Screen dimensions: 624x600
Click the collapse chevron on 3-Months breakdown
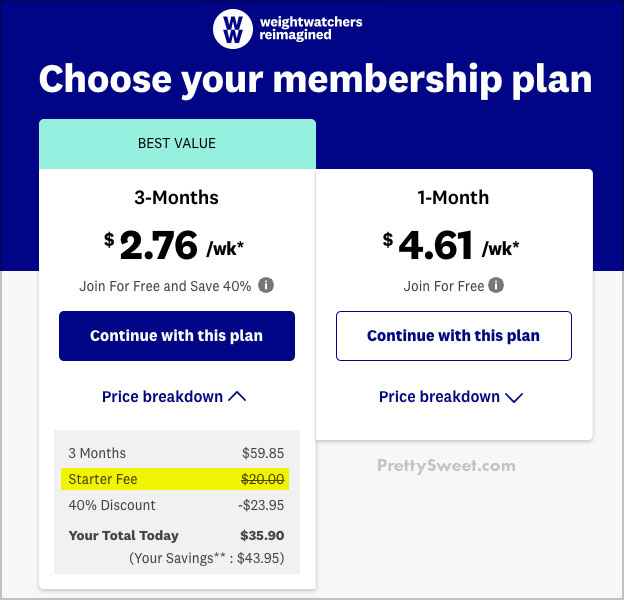tap(237, 396)
